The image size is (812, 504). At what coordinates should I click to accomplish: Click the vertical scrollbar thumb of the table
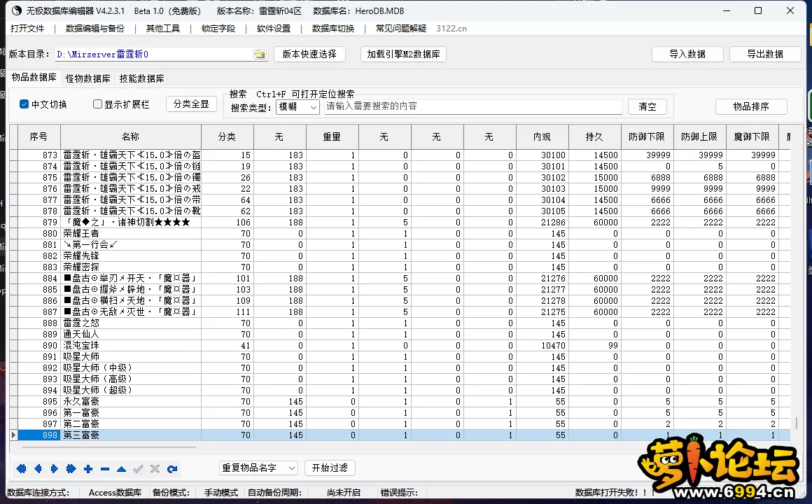point(797,422)
